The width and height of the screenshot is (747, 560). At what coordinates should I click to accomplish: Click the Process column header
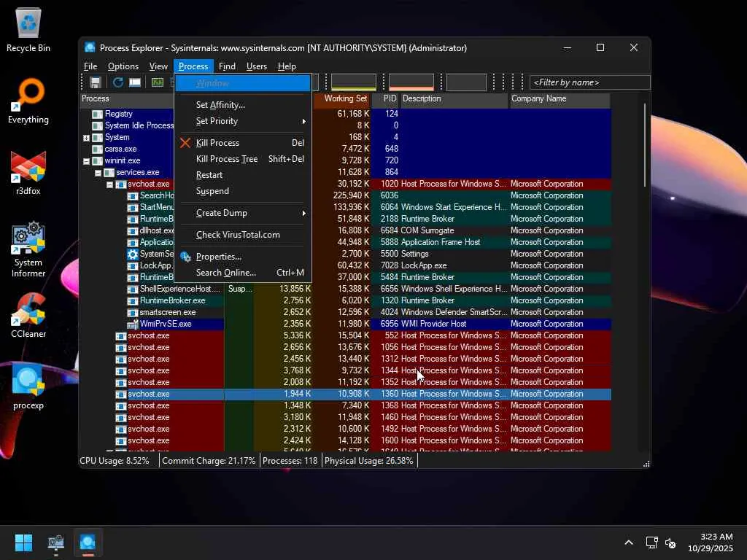pyautogui.click(x=127, y=99)
